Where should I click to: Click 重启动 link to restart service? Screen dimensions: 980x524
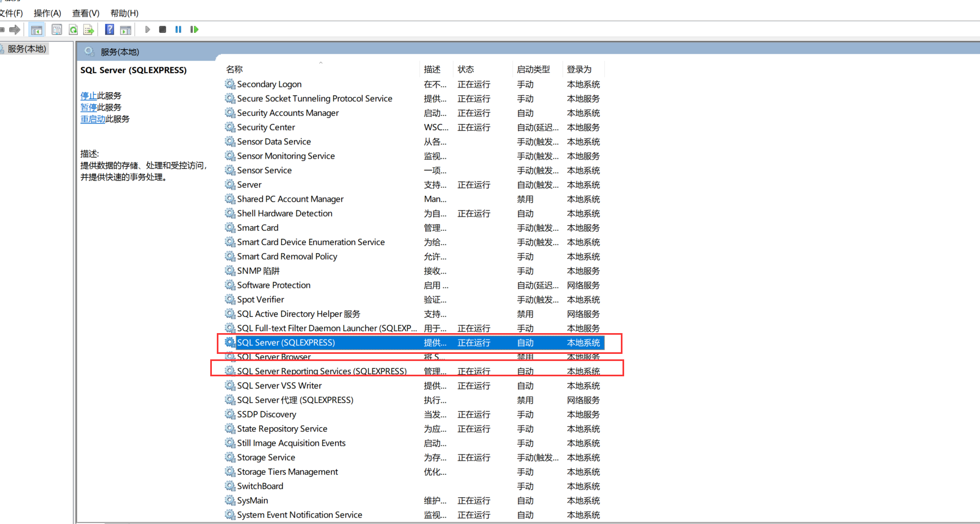click(x=93, y=119)
